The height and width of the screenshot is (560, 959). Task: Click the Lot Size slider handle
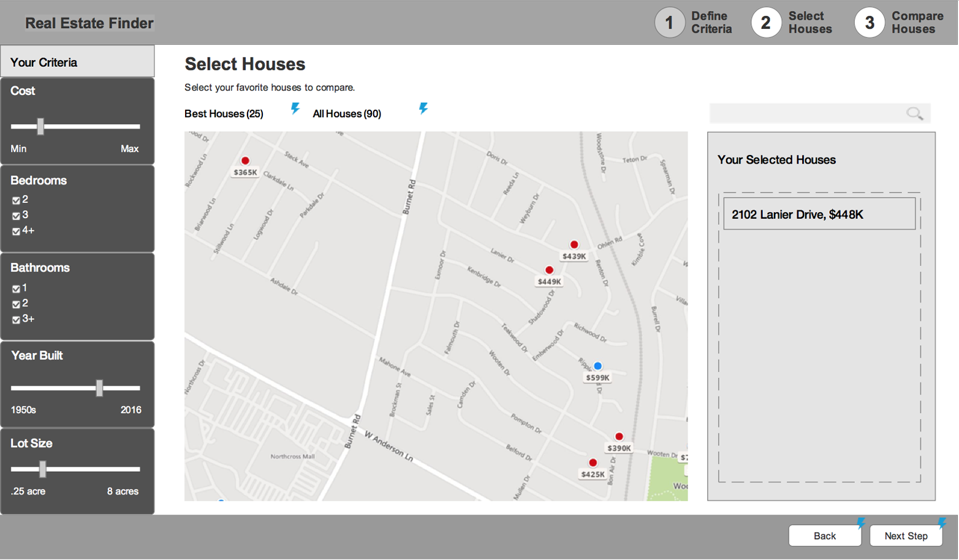click(x=42, y=469)
